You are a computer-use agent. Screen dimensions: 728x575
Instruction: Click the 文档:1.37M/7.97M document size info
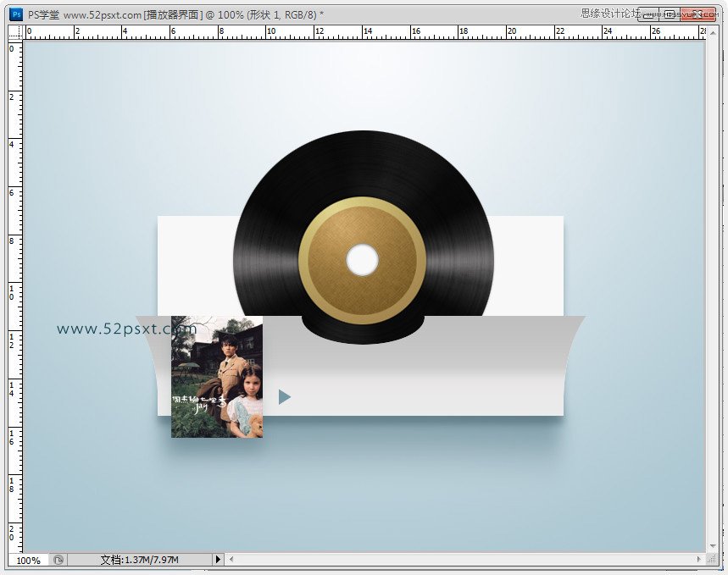click(139, 560)
